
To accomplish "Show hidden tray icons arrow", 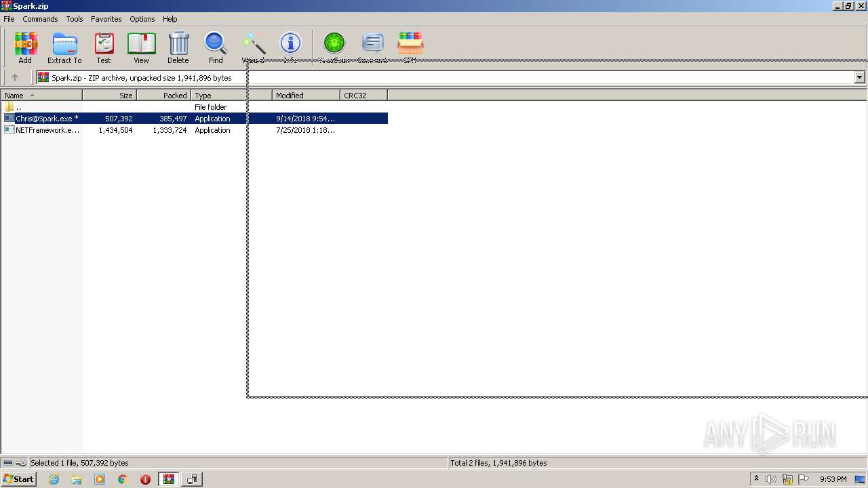I will (x=756, y=479).
